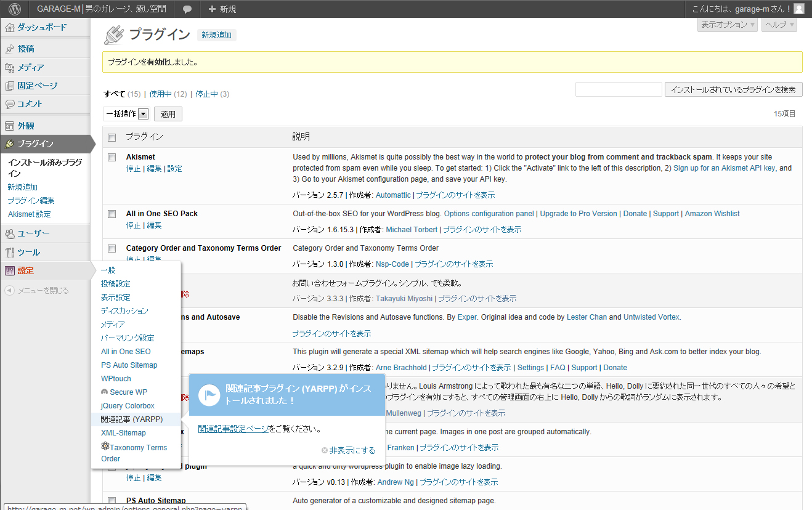This screenshot has height=510, width=812.
Task: Open Plugin Editor (プラグイン編集) in sidebar
Action: click(x=31, y=200)
